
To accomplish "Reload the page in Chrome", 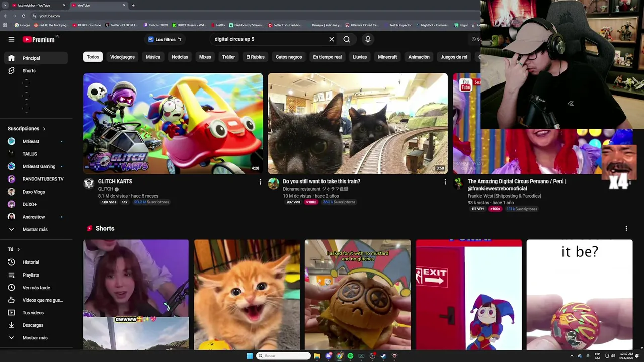I will [23, 16].
